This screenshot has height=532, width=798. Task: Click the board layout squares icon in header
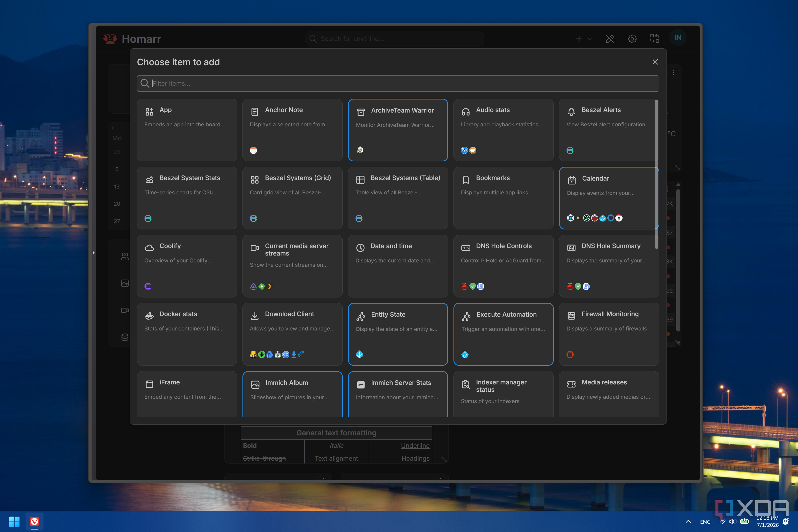[x=655, y=39]
